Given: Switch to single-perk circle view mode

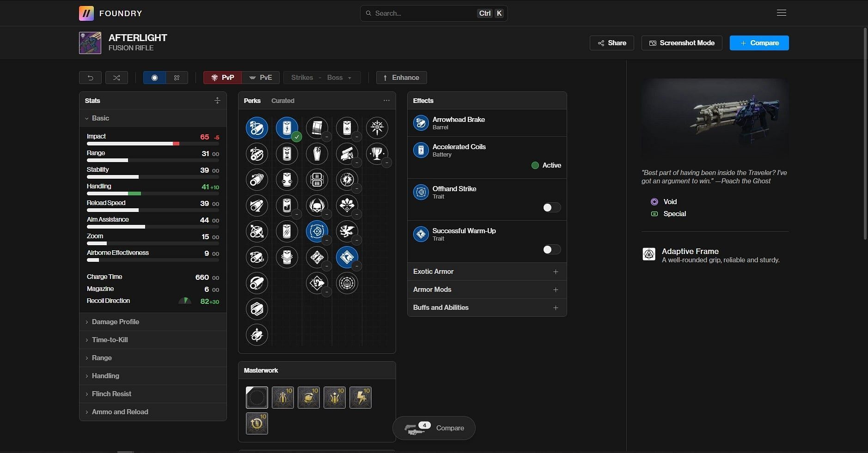Looking at the screenshot, I should [x=154, y=78].
